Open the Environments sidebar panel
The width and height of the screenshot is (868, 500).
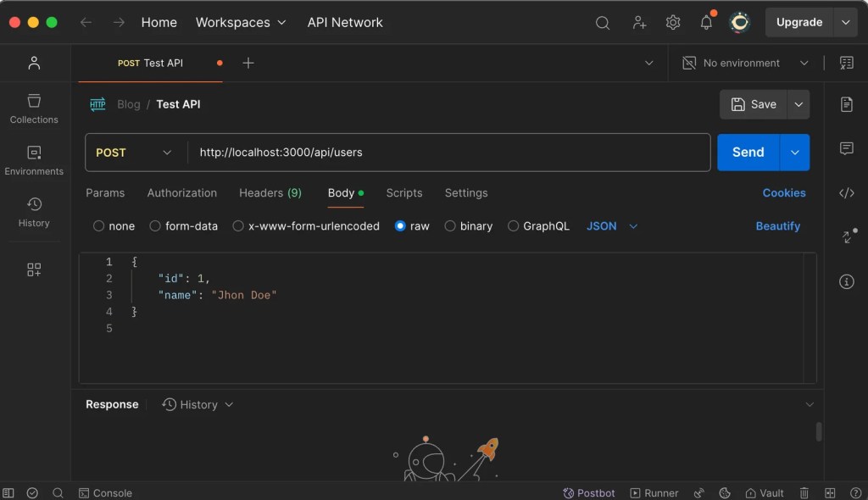pyautogui.click(x=34, y=160)
